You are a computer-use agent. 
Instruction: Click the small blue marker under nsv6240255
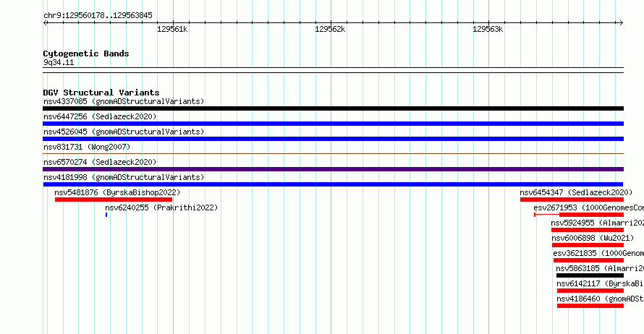coord(106,215)
